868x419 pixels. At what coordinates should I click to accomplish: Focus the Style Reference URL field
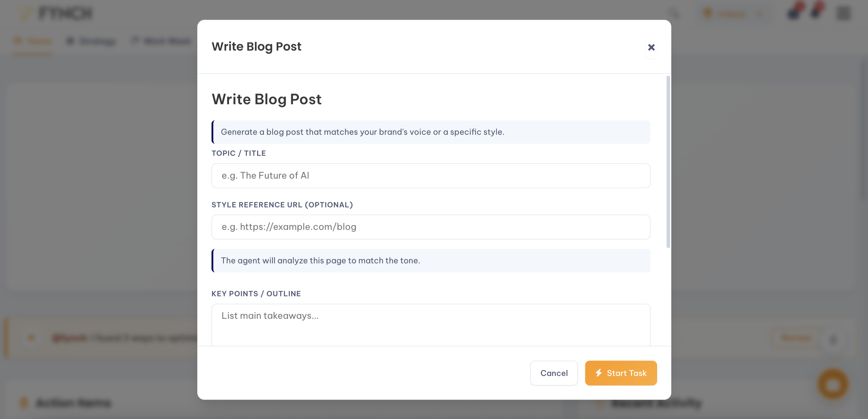click(431, 226)
